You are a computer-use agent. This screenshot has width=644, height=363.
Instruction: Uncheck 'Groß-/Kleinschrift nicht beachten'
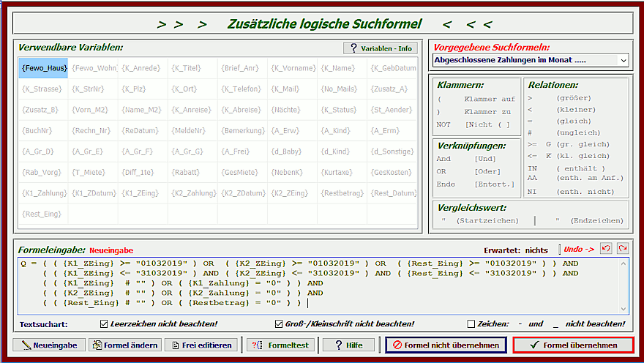tap(279, 323)
